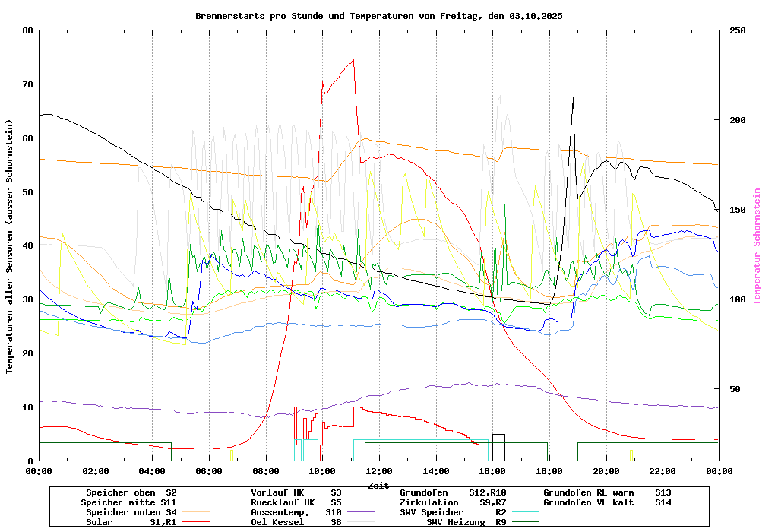Image resolution: width=778 pixels, height=532 pixels.
Task: Select the Speicher mitte S11 legend label
Action: [128, 503]
